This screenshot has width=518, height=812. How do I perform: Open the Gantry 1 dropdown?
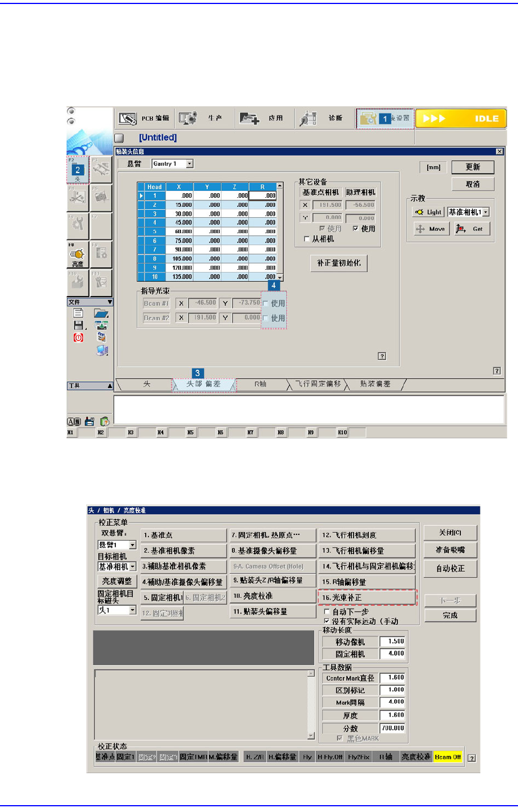(190, 163)
